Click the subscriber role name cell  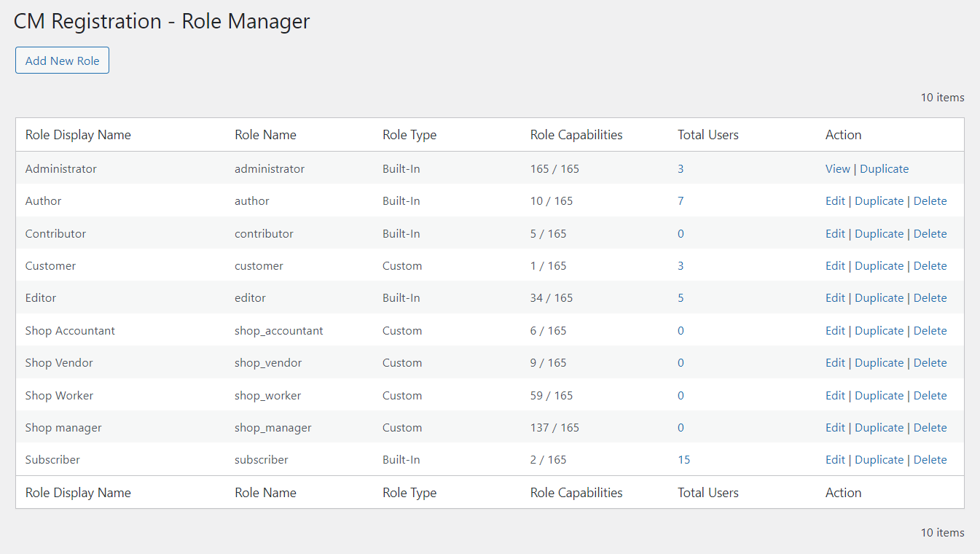pos(261,459)
